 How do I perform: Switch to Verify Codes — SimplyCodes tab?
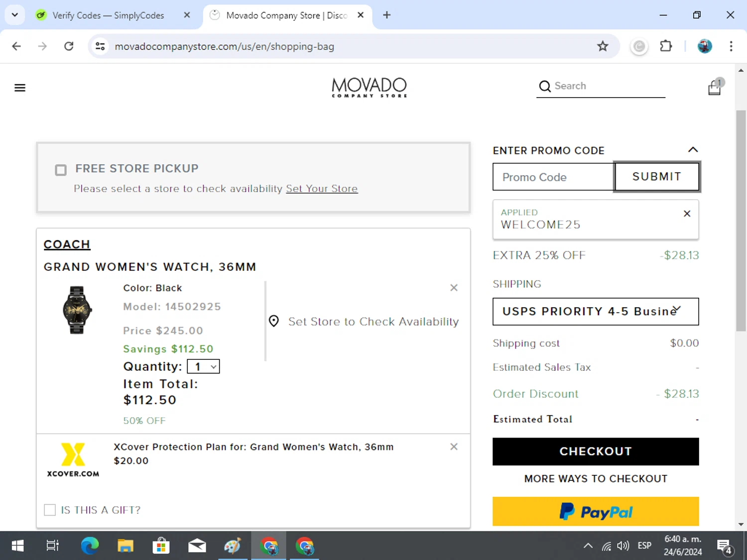(x=108, y=15)
